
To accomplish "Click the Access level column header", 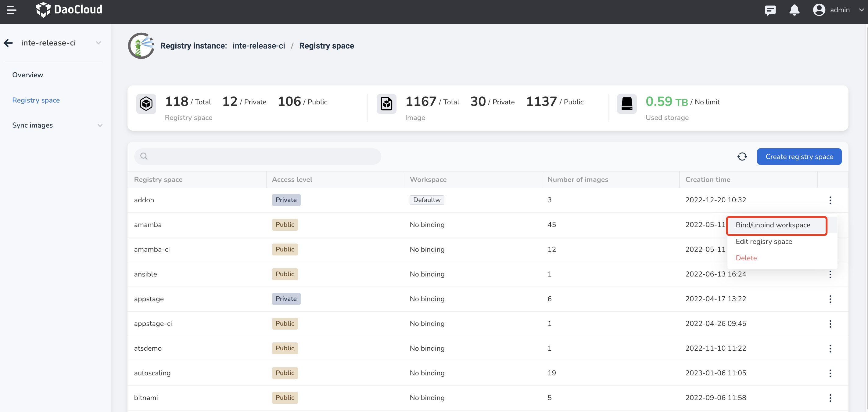I will point(292,180).
